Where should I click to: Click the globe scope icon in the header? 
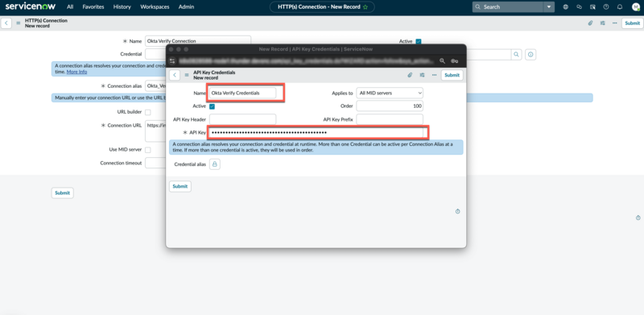coord(566,7)
